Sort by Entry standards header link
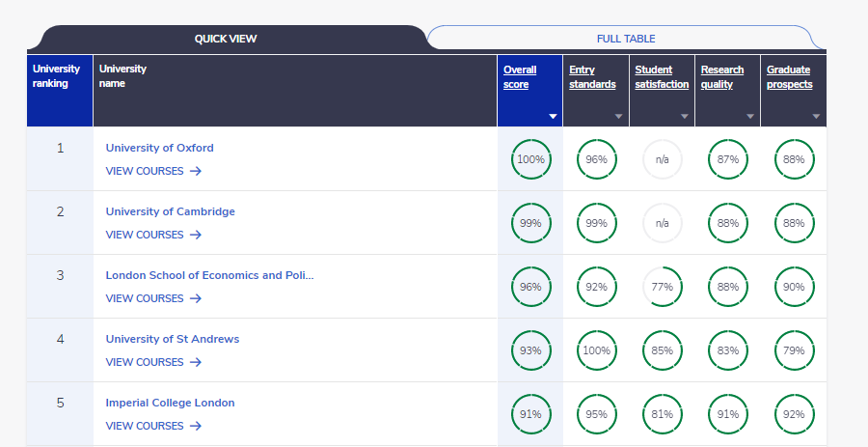This screenshot has width=868, height=447. 592,77
